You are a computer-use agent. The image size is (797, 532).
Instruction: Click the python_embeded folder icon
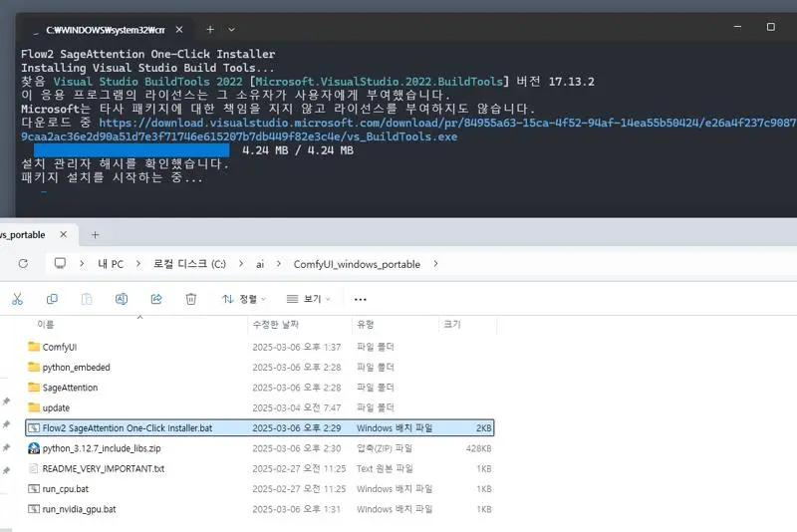(x=34, y=367)
